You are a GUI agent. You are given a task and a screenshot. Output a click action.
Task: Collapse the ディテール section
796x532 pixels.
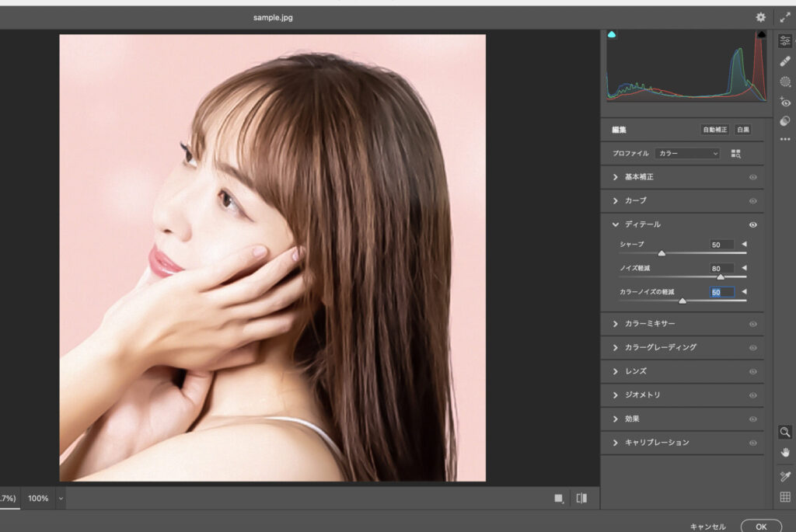[616, 224]
